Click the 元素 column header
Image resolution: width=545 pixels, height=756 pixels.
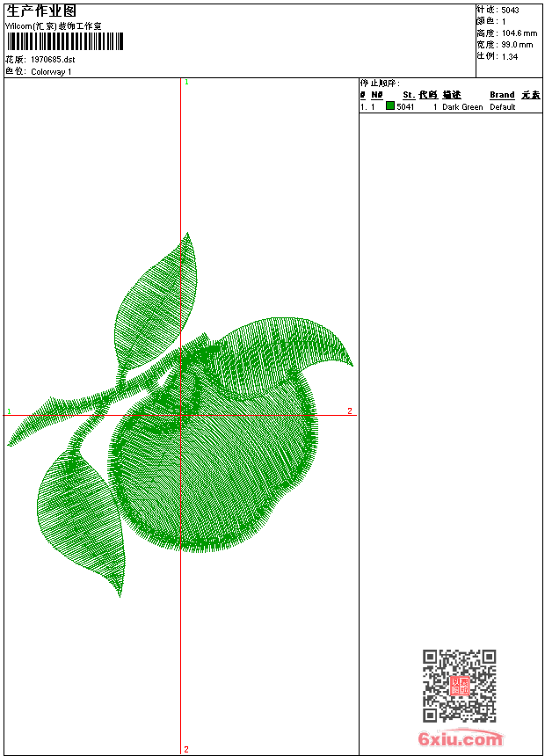tap(531, 95)
